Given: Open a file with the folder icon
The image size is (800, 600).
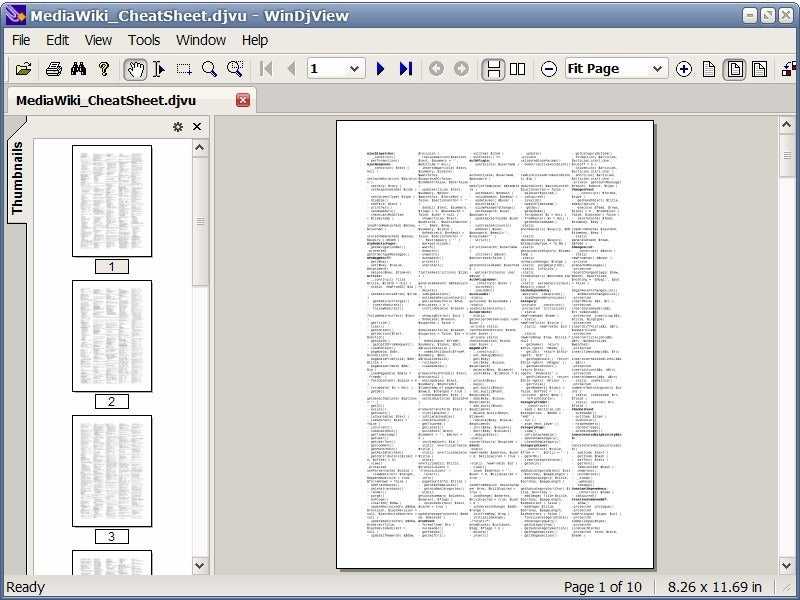Looking at the screenshot, I should coord(23,69).
